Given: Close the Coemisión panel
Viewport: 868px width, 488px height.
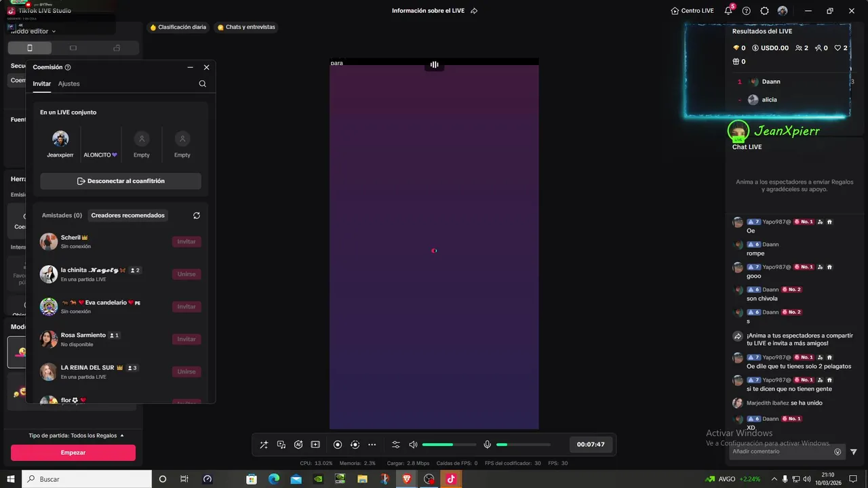Looking at the screenshot, I should pyautogui.click(x=207, y=67).
